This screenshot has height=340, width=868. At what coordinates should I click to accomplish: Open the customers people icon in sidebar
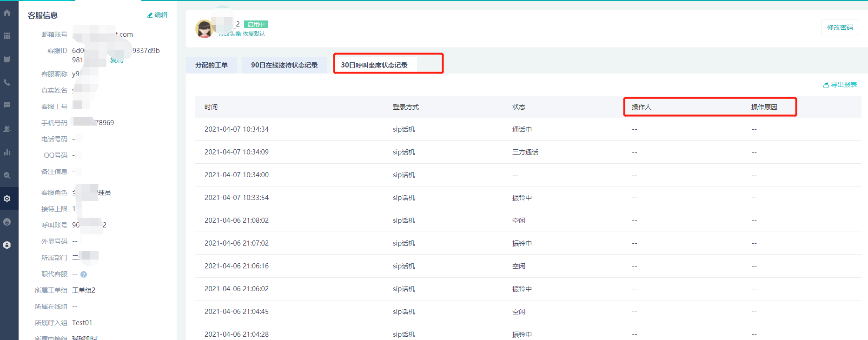tap(7, 129)
